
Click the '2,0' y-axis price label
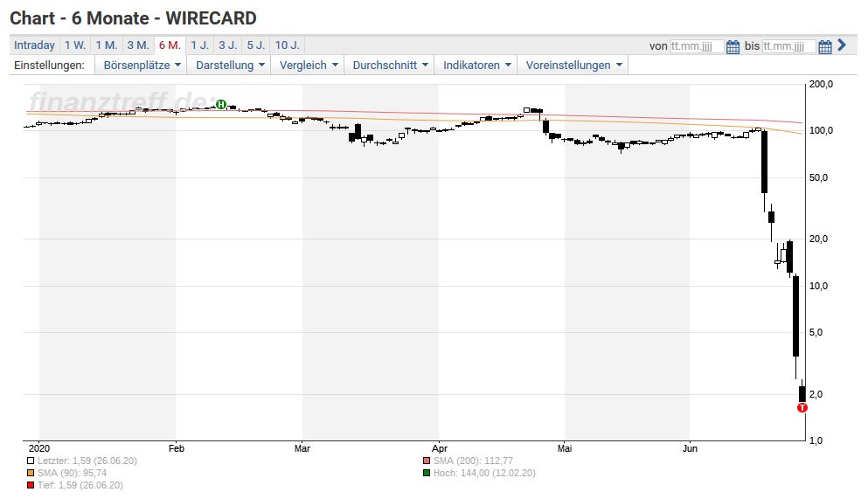coord(816,394)
